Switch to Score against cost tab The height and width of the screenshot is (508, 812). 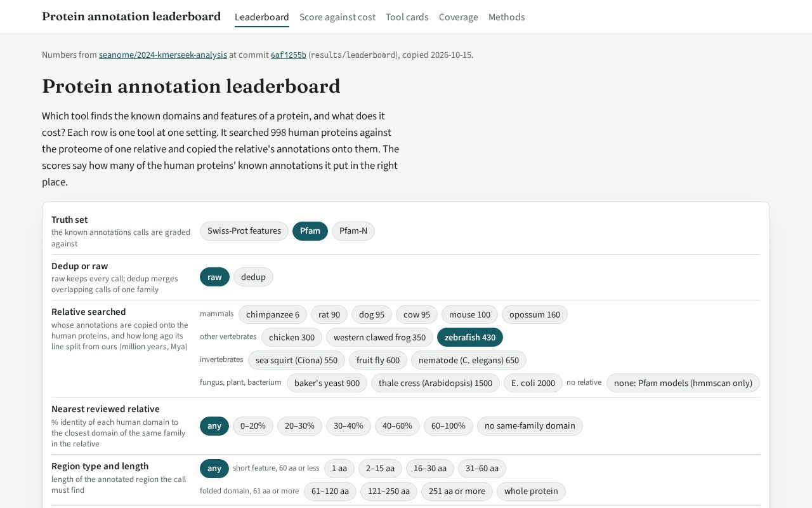pyautogui.click(x=337, y=17)
